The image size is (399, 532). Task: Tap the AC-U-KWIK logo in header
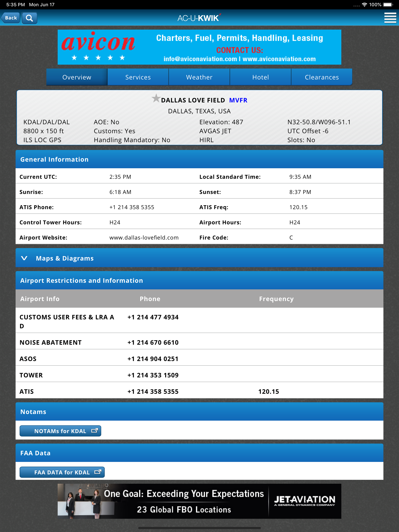(199, 18)
